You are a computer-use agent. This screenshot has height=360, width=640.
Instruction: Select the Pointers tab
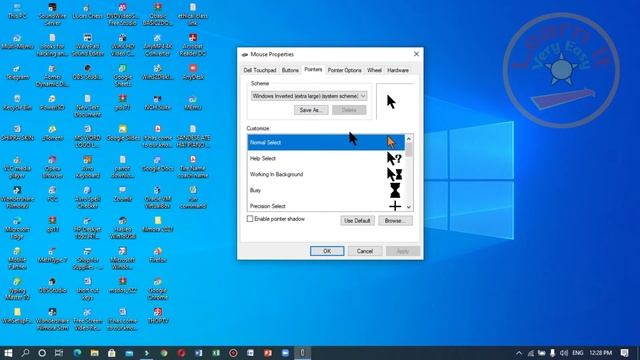pyautogui.click(x=313, y=69)
